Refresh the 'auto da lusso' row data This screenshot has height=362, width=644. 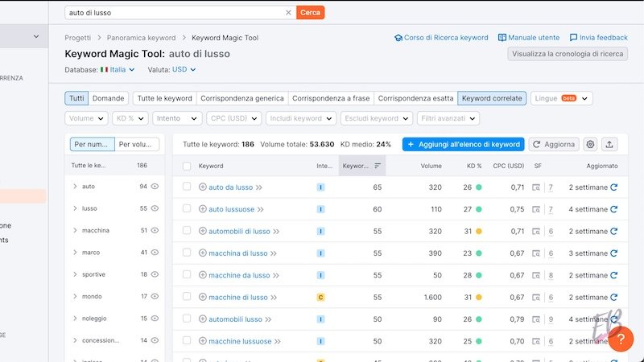(614, 187)
